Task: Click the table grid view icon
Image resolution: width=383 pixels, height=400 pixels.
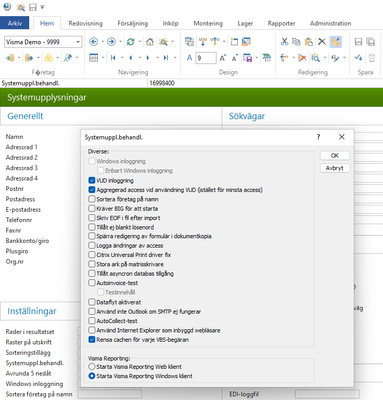Action: (94, 58)
